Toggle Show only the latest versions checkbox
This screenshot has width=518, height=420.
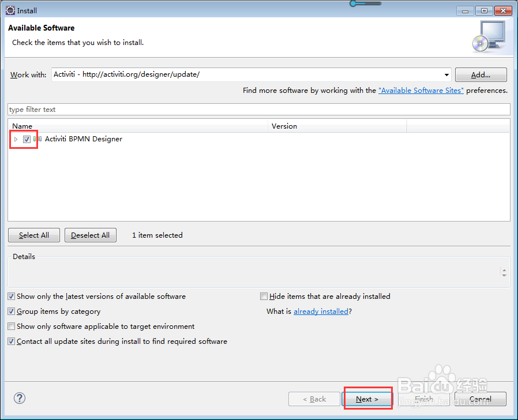coord(11,297)
